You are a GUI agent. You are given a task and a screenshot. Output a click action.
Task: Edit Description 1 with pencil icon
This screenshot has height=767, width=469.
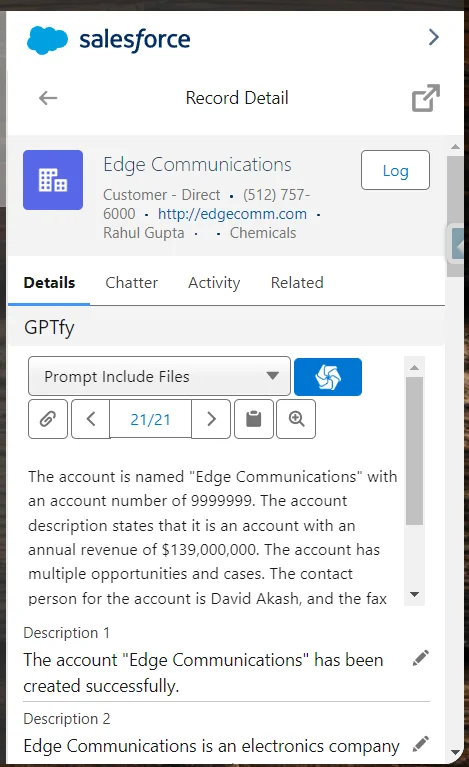(421, 658)
